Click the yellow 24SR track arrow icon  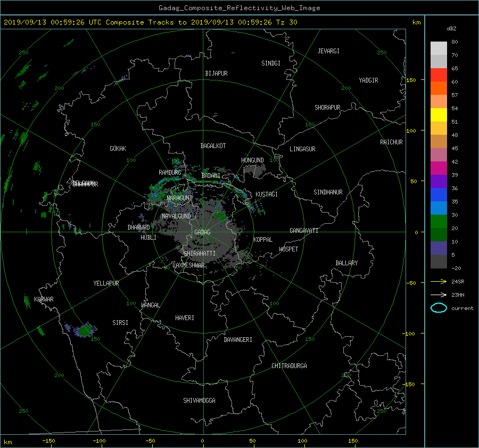pos(439,281)
